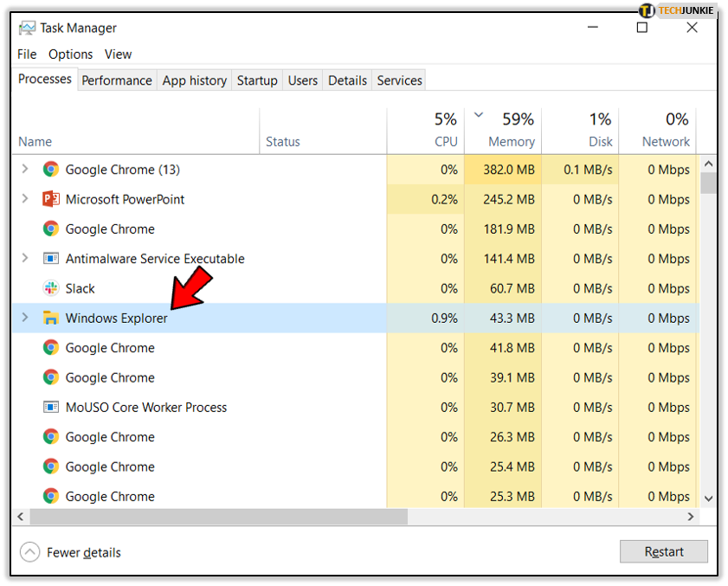Click the 382.0 MB memory value
Viewport: 728px width, 586px height.
(x=509, y=170)
